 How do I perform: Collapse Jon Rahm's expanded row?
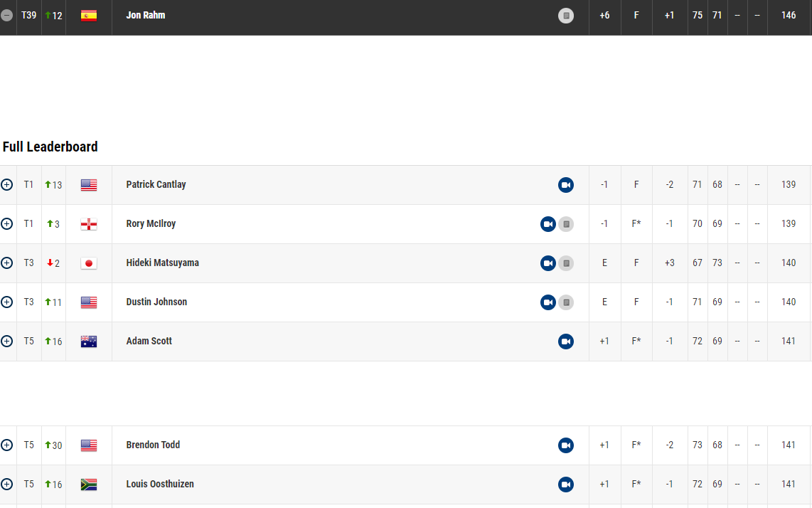6,15
